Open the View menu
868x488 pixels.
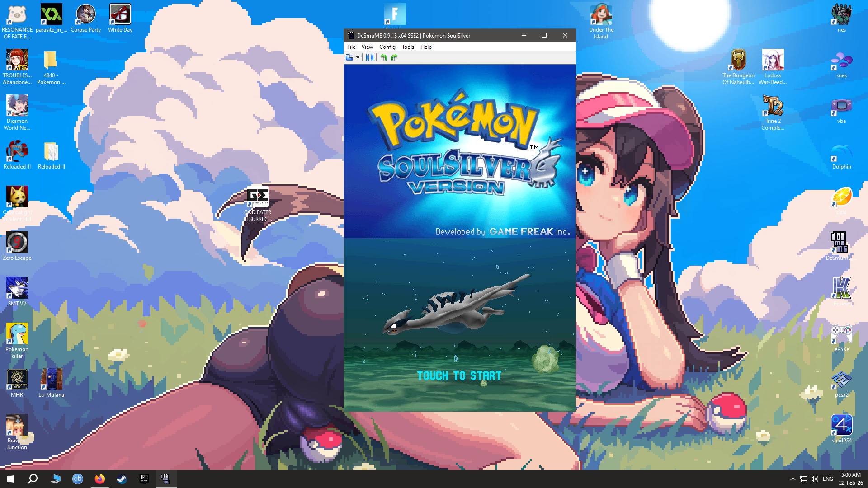pyautogui.click(x=367, y=47)
